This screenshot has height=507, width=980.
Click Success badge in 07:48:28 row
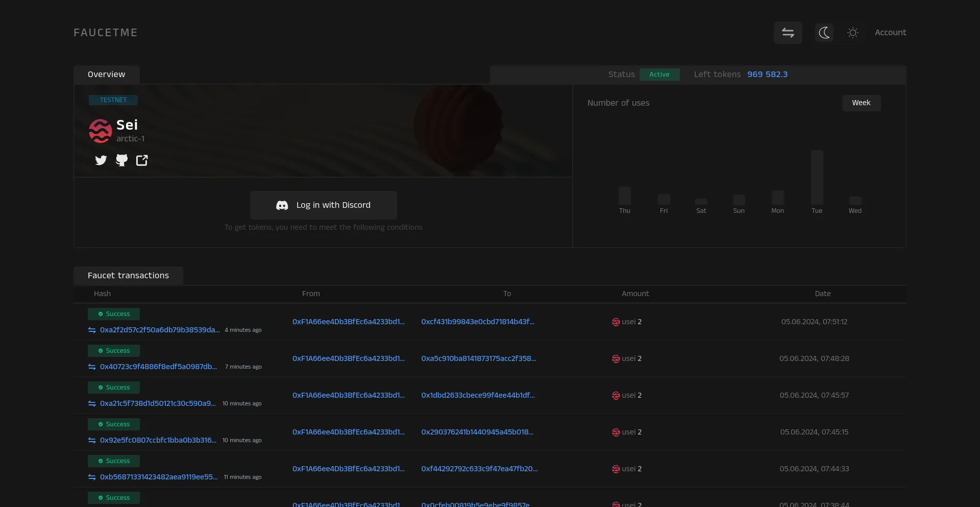pos(114,351)
